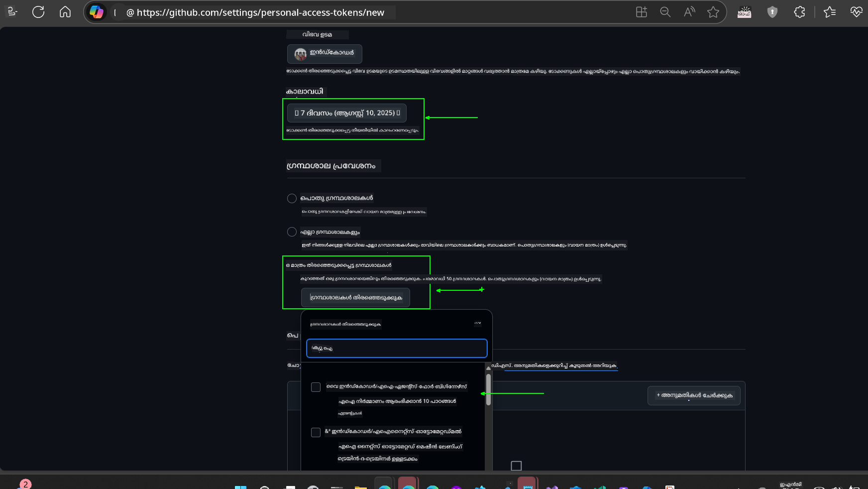868x489 pixels.
Task: Open the resource owner selector
Action: [x=324, y=54]
